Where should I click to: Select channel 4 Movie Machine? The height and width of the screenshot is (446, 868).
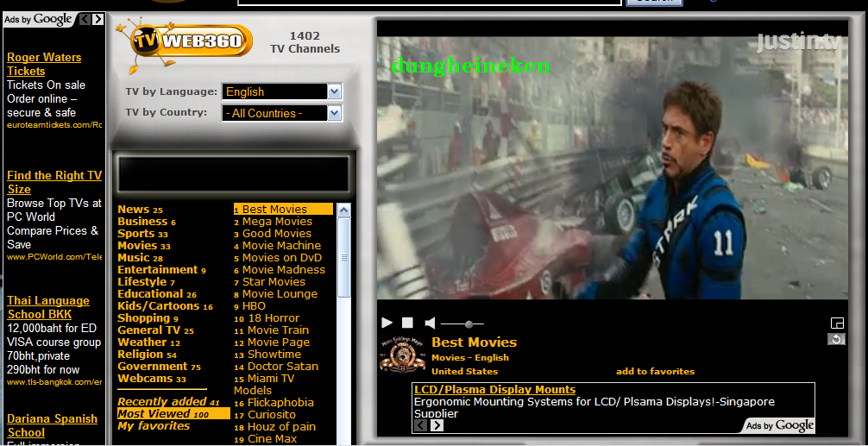[x=277, y=246]
